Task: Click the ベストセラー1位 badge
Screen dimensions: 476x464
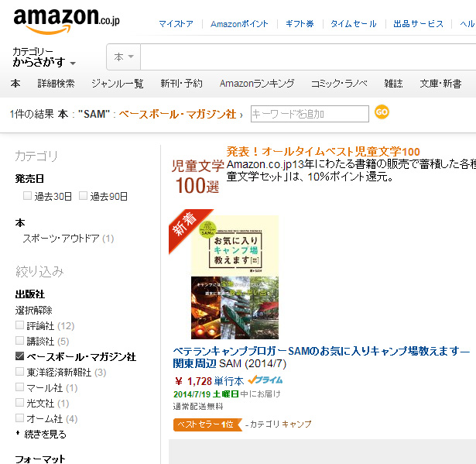Action: point(207,424)
